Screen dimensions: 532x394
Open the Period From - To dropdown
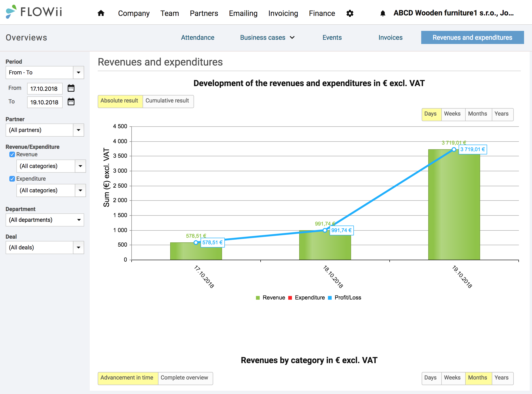tap(45, 73)
